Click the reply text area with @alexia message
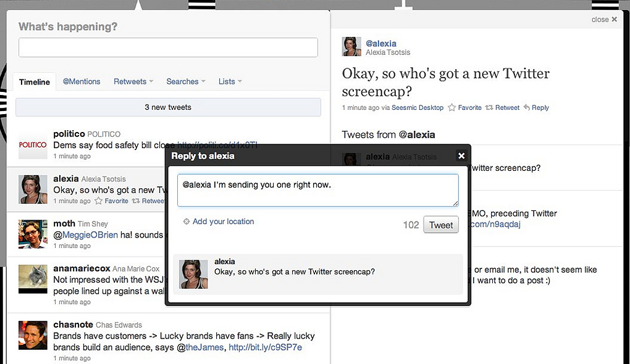Viewport: 630px width, 364px height. click(318, 190)
